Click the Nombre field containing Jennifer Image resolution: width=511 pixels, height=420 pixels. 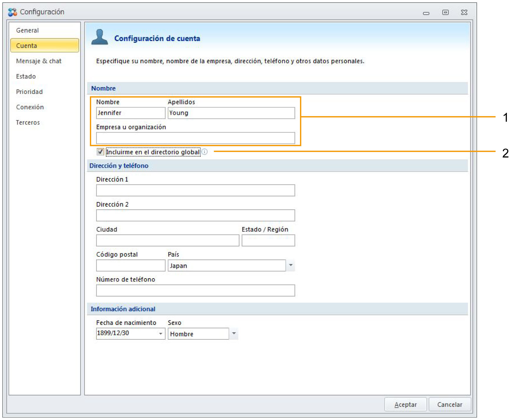[131, 113]
